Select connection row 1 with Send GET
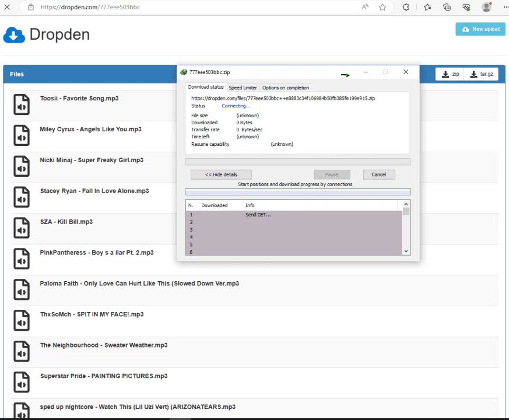The width and height of the screenshot is (509, 420). [294, 215]
